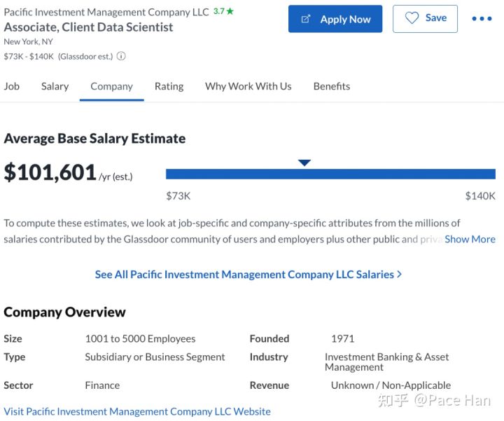This screenshot has width=504, height=421.
Task: Click the Apply Now button
Action: tap(335, 19)
